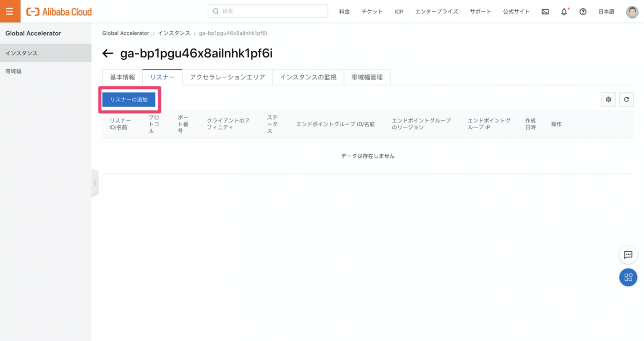Click the エンドポイントグループ ID/名前 column header
Viewport: 644px width, 341px height.
click(335, 124)
